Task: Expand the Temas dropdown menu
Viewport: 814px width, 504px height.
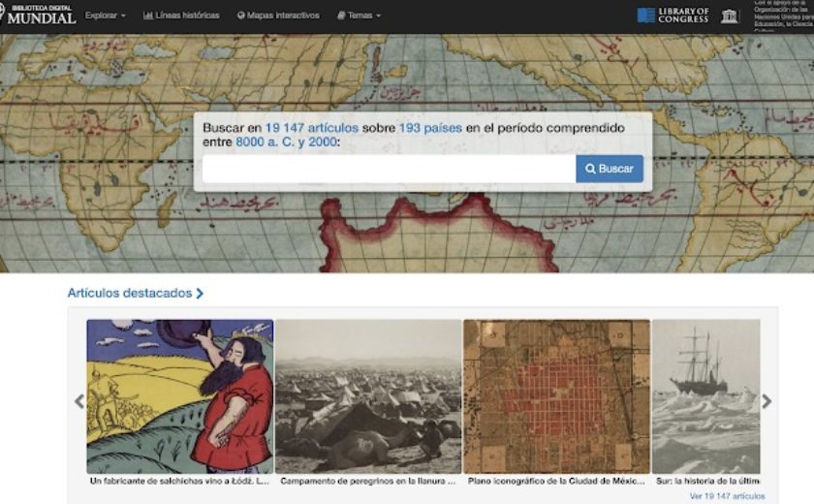Action: tap(359, 16)
